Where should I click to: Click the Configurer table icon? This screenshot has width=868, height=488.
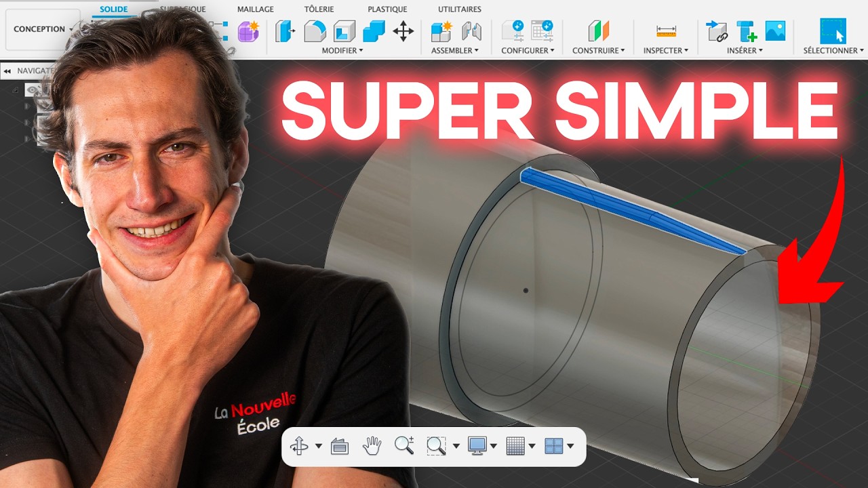(542, 31)
